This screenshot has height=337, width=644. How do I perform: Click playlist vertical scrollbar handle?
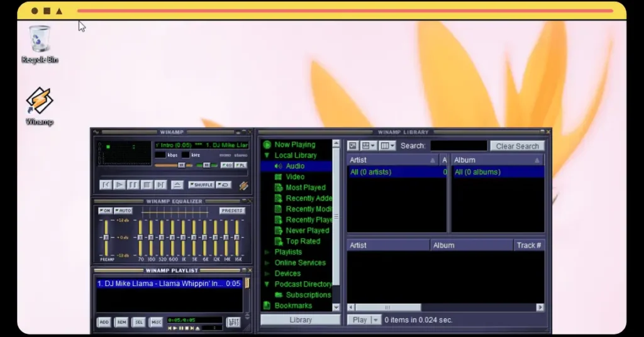click(247, 283)
